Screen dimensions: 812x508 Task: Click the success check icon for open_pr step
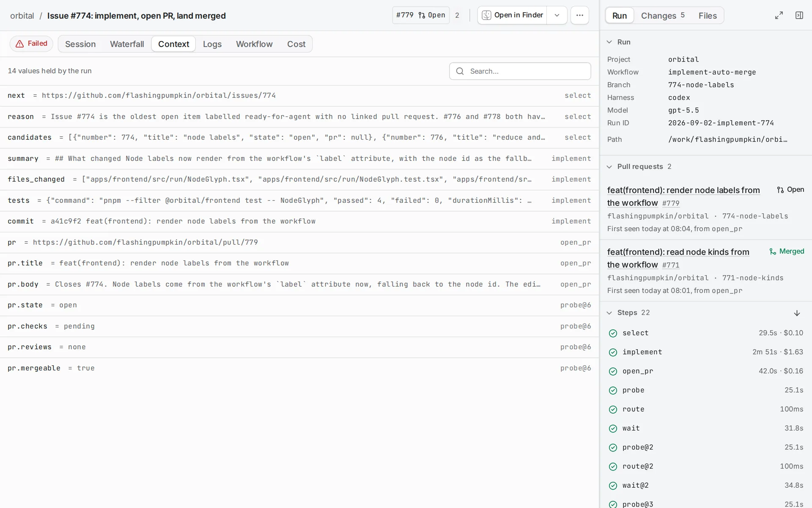click(613, 371)
